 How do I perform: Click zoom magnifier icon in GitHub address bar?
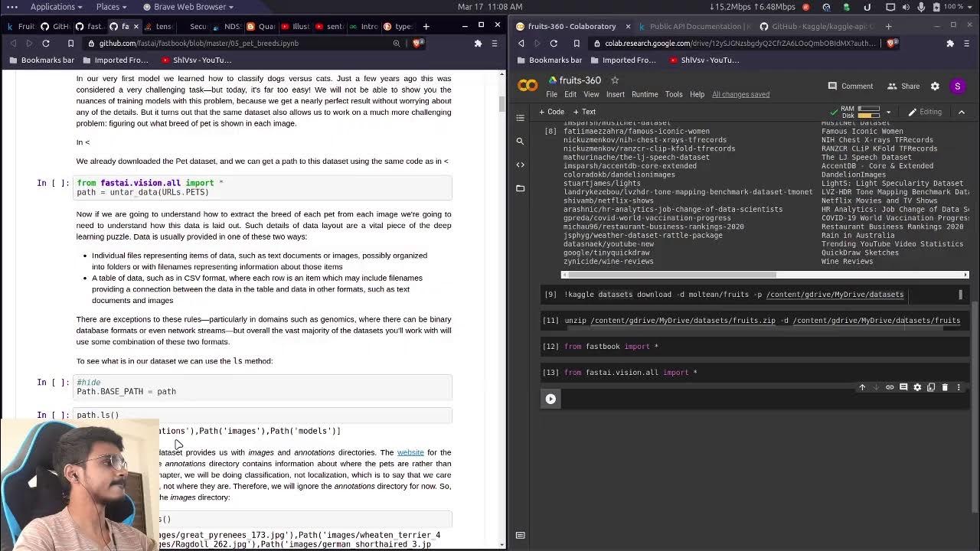(397, 44)
